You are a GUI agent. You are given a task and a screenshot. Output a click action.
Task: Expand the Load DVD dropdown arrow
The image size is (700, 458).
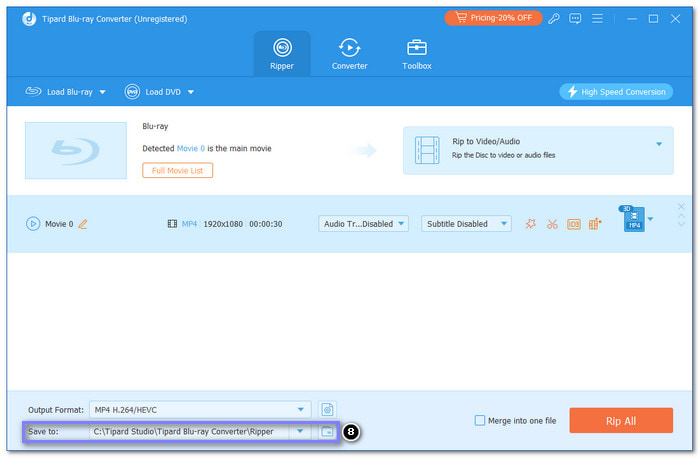tap(191, 92)
